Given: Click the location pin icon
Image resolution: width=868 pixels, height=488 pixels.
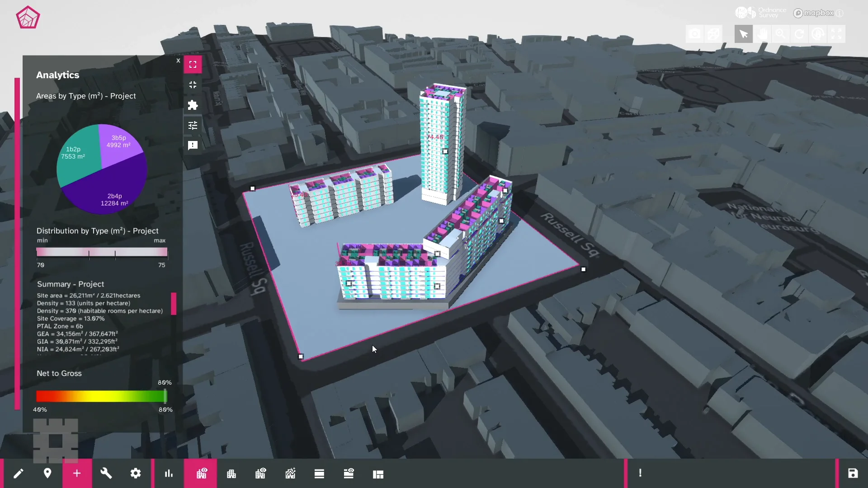Looking at the screenshot, I should [x=47, y=474].
